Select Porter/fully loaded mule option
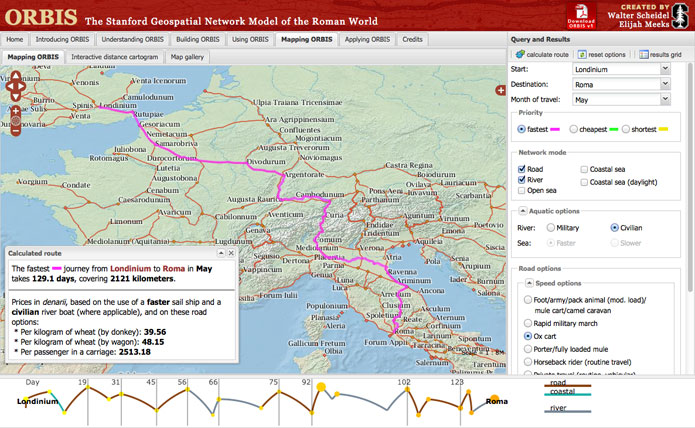Viewport: 695px width, 428px height. click(528, 349)
